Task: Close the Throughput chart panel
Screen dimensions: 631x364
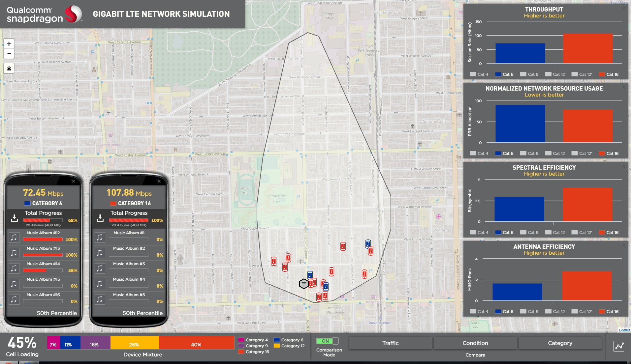Action: coord(623,8)
